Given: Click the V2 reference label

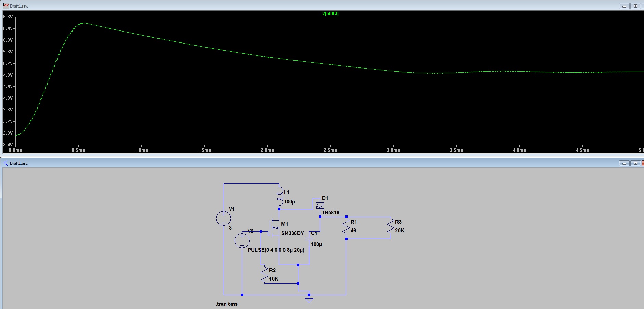Looking at the screenshot, I should click(x=250, y=231).
